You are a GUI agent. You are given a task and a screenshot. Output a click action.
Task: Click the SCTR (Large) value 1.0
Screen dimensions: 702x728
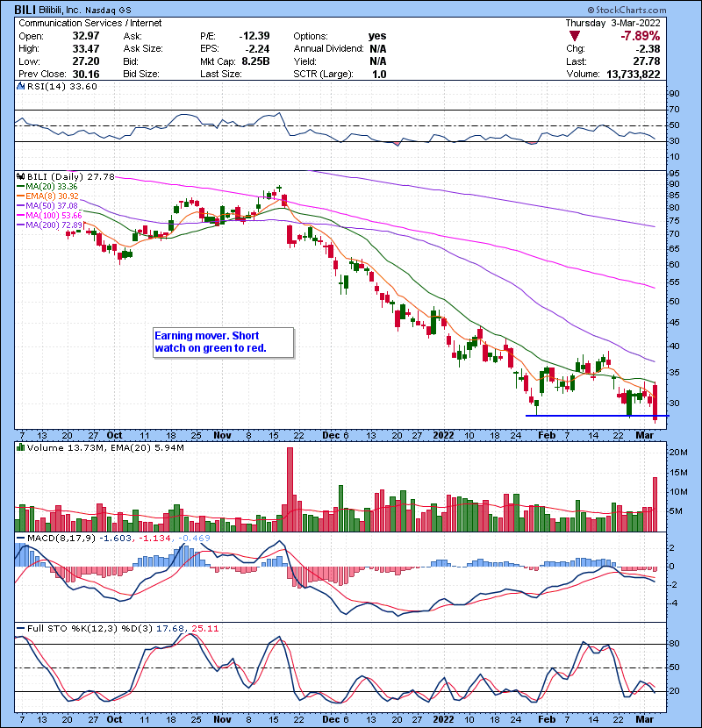click(x=379, y=75)
